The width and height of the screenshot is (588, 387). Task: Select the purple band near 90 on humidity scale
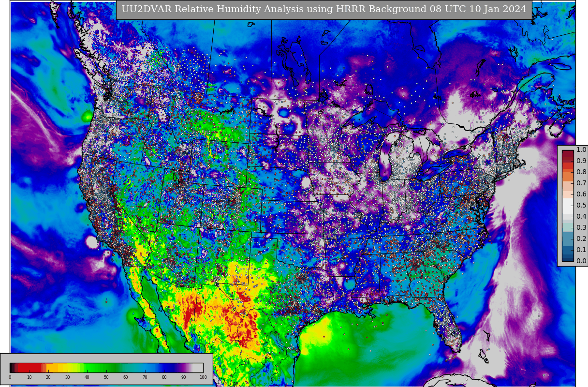tap(183, 368)
